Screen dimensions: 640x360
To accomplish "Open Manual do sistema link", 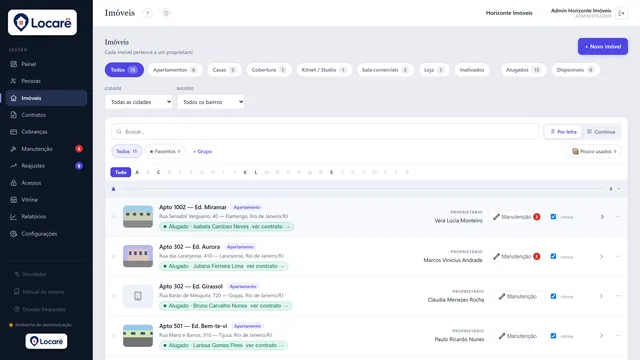I will pyautogui.click(x=39, y=292).
